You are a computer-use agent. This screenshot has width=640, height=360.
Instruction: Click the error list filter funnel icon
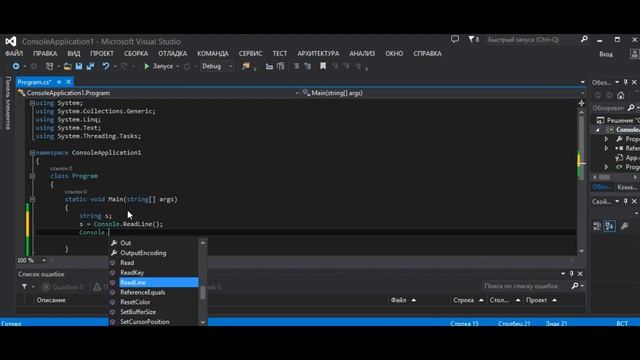point(24,287)
